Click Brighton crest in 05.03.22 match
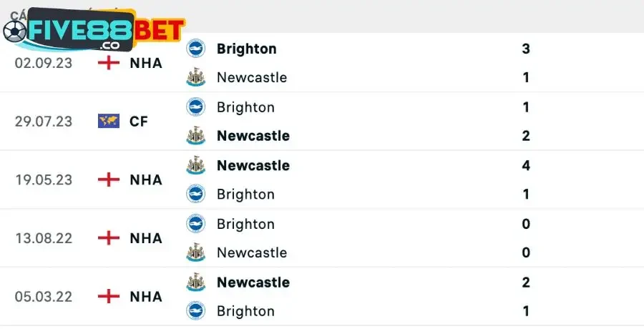This screenshot has height=329, width=644. pos(195,310)
